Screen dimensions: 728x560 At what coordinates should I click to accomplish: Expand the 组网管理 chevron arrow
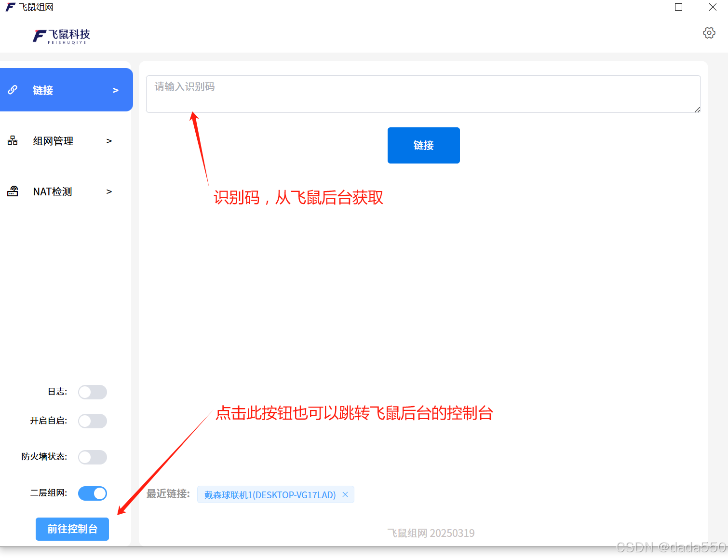pos(109,141)
